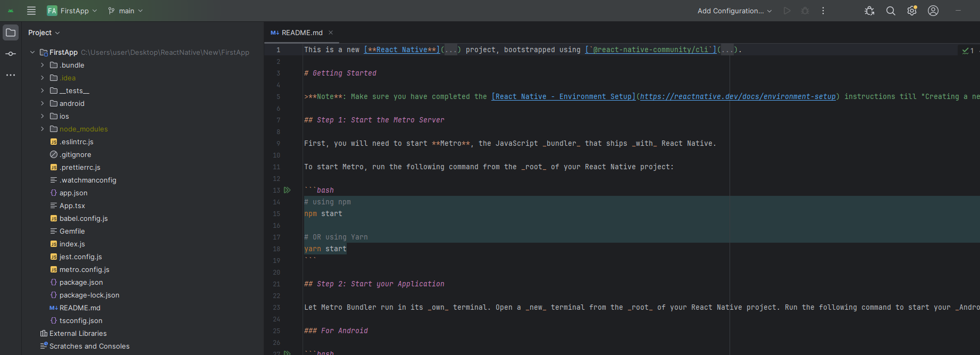Place cursor on 'npm start' line

[323, 213]
